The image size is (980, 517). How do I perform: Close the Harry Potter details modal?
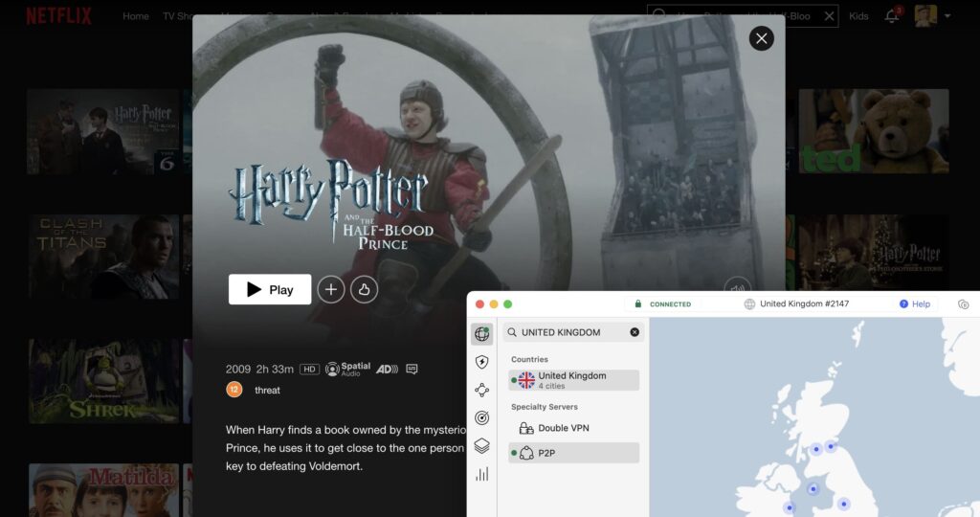(761, 38)
